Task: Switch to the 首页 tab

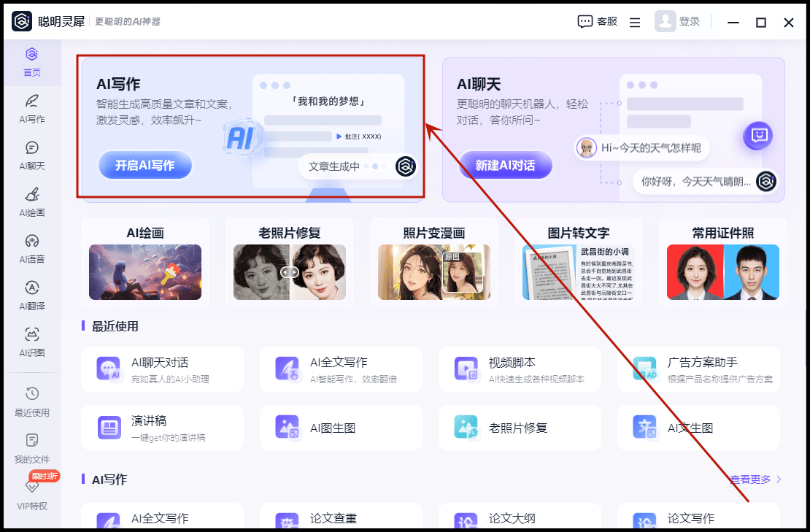Action: [31, 63]
